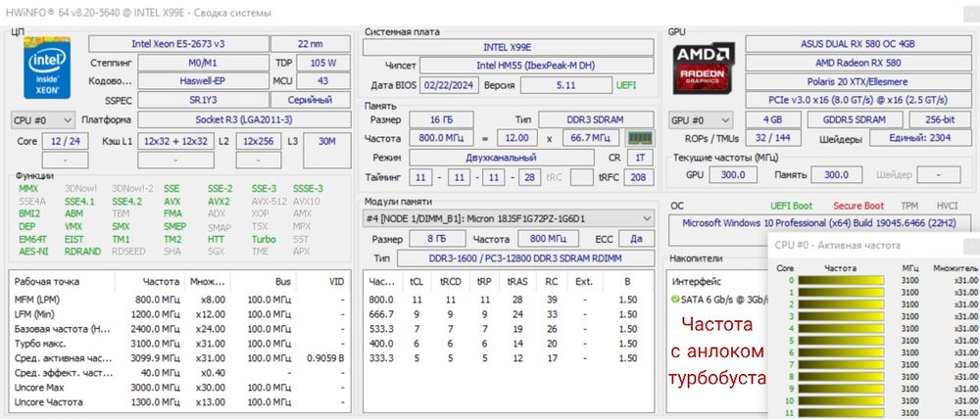Click the M0/M1 stepping value
The width and height of the screenshot is (980, 419).
(203, 63)
